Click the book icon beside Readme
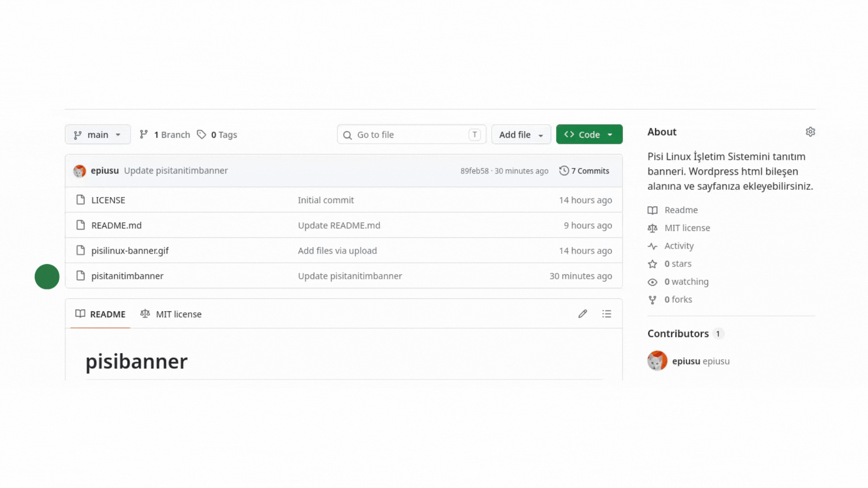Screen dimensions: 868x488 tap(652, 210)
